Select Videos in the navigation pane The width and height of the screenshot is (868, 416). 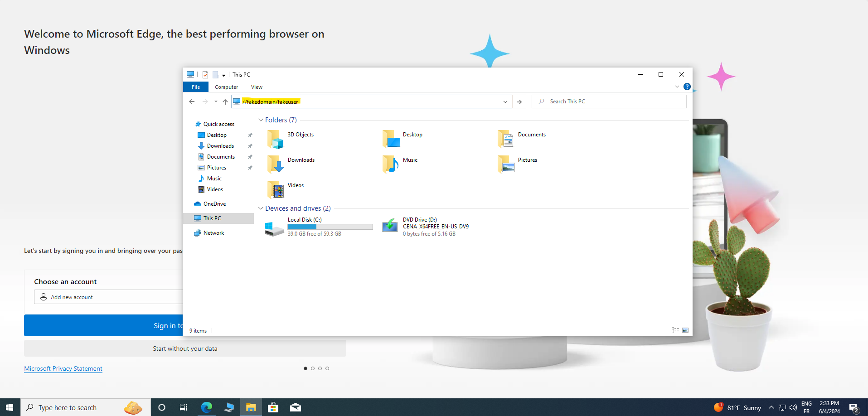[215, 189]
